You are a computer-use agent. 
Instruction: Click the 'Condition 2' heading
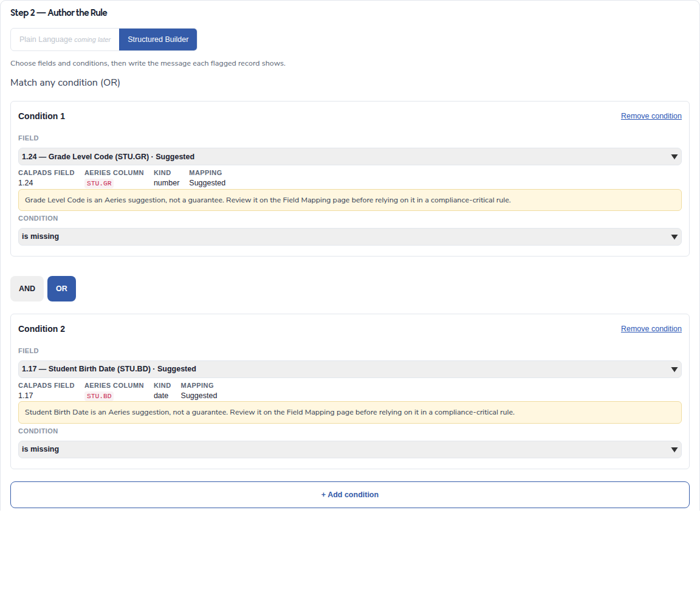41,329
